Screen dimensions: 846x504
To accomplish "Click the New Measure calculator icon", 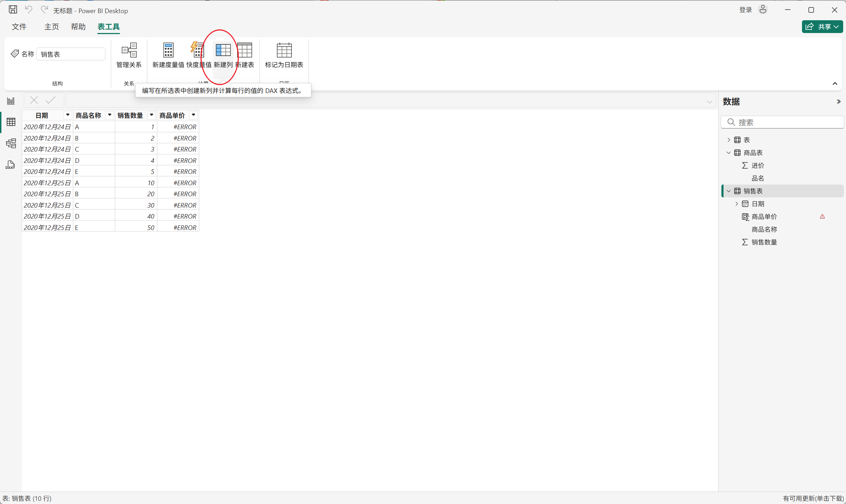I will tap(168, 50).
